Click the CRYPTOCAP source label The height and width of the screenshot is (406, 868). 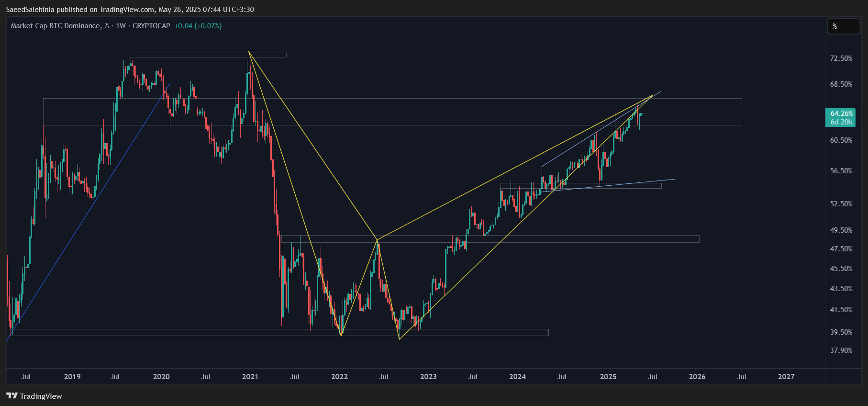[151, 26]
